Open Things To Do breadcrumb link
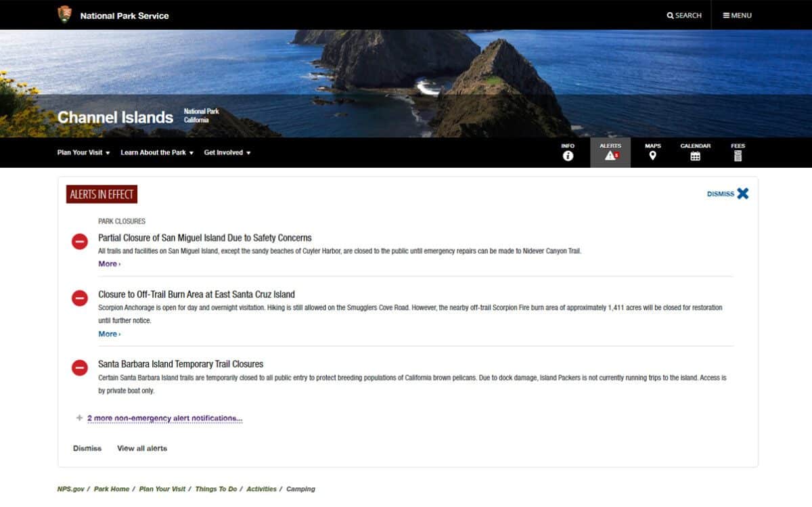This screenshot has height=507, width=812. pos(216,489)
